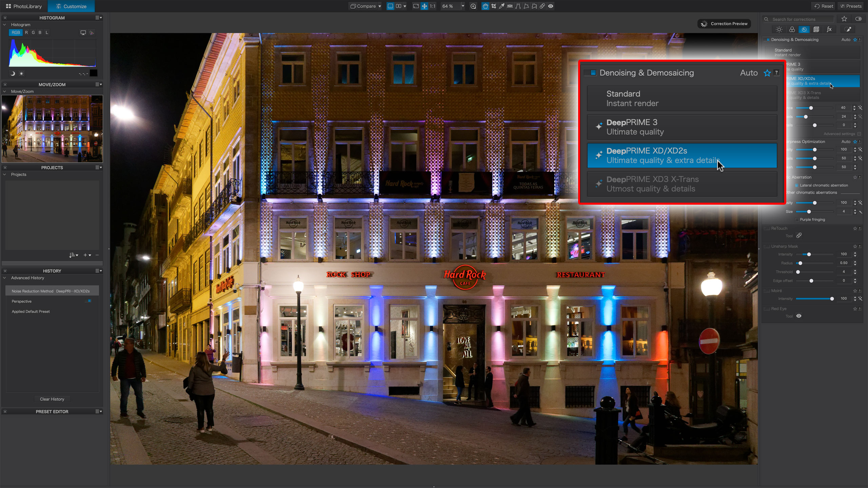
Task: Pick the white balance eyedropper tool
Action: click(x=502, y=6)
